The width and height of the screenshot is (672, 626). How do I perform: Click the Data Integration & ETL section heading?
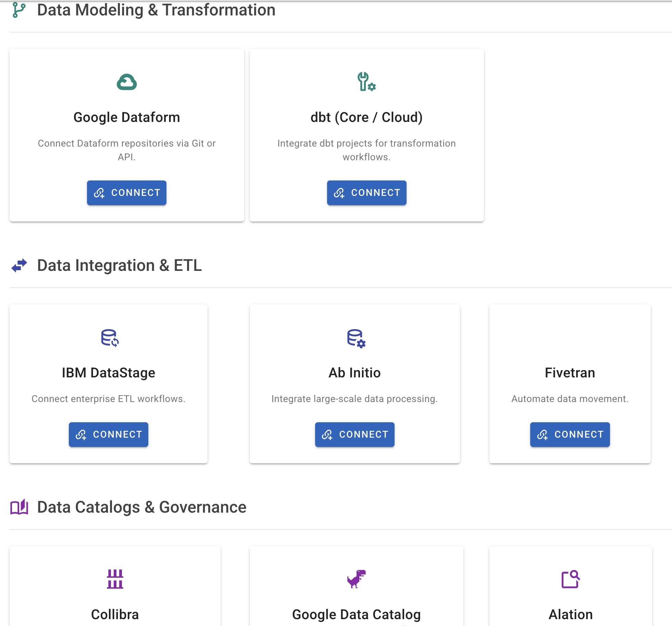[119, 265]
